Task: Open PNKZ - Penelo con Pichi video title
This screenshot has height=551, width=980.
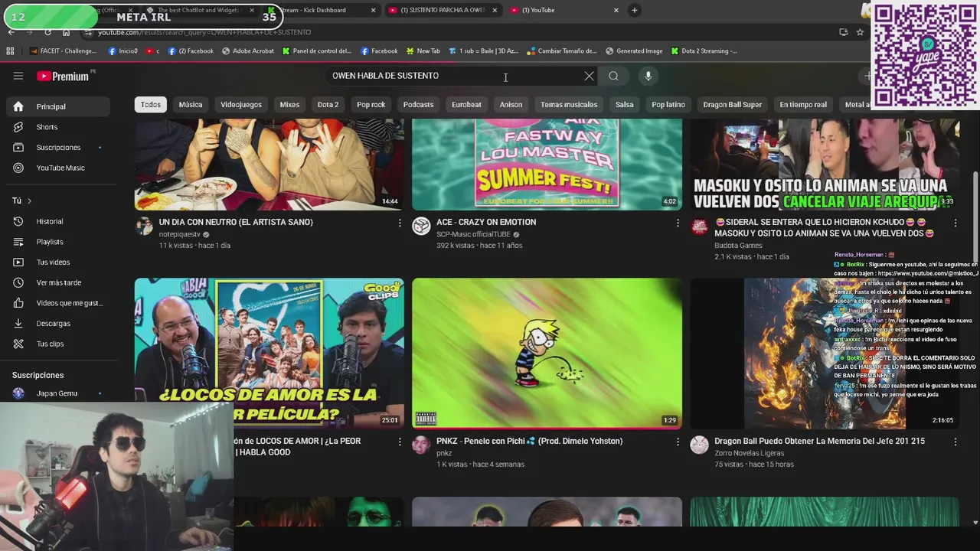Action: coord(530,441)
